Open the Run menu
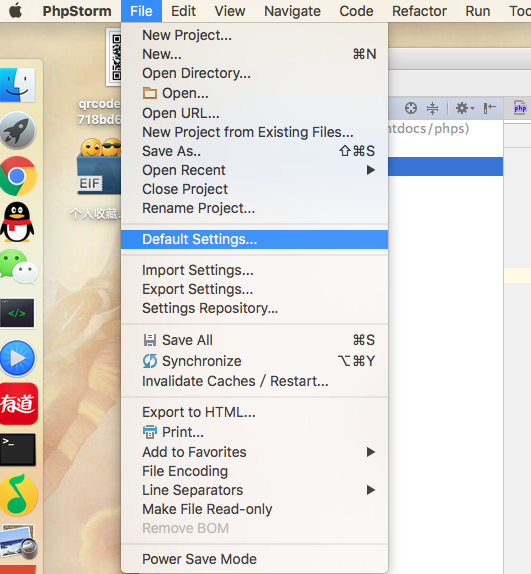This screenshot has height=574, width=531. [478, 11]
